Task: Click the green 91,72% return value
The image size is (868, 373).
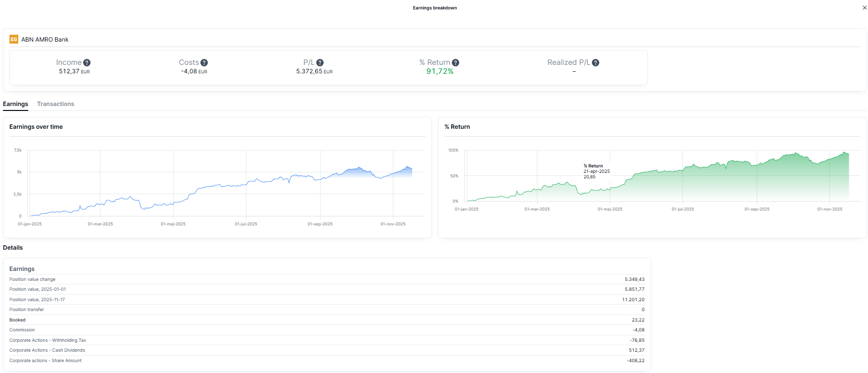Action: pos(440,72)
